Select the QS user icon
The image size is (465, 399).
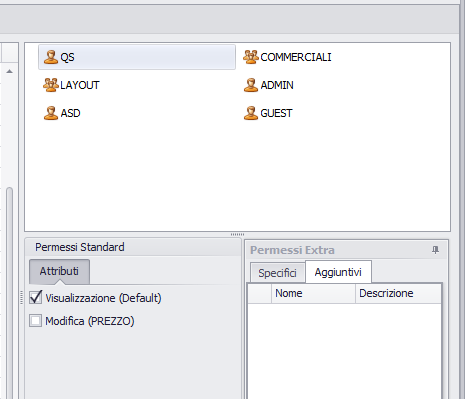coord(51,57)
